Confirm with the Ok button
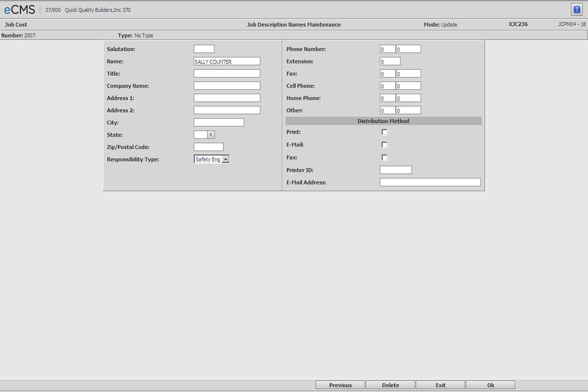Image resolution: width=588 pixels, height=392 pixels. click(490, 385)
